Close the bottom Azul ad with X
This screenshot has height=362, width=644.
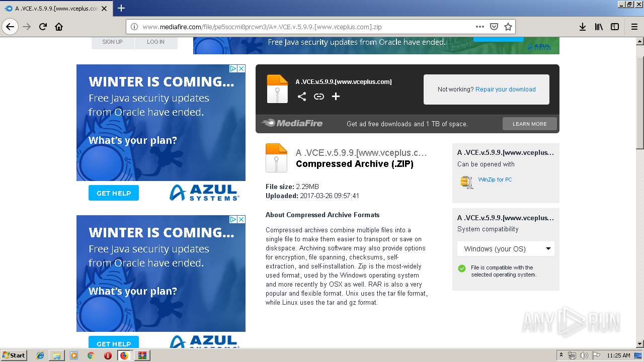coord(242,219)
